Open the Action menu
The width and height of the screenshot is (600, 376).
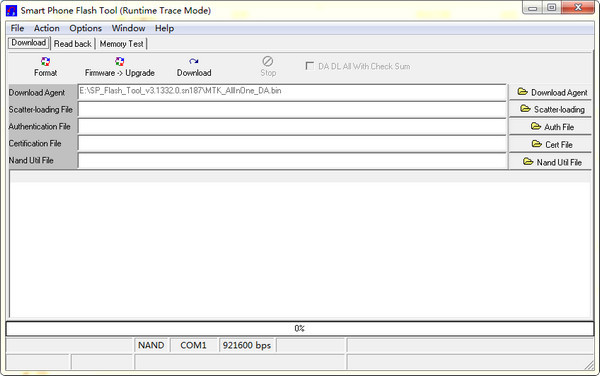(47, 28)
